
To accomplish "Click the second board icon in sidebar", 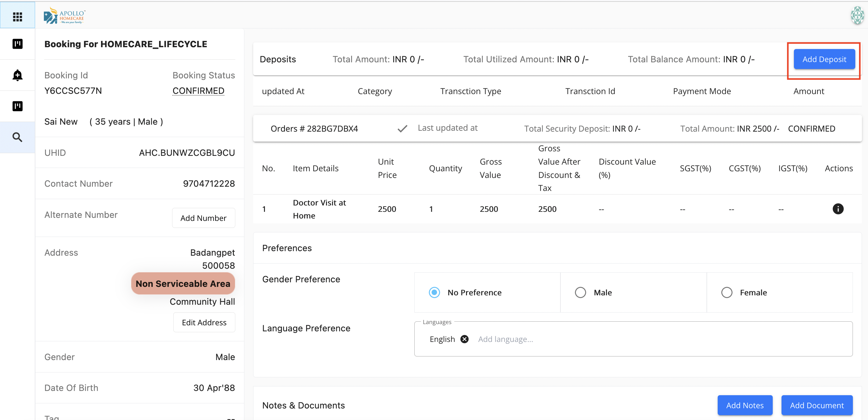I will coord(17,106).
